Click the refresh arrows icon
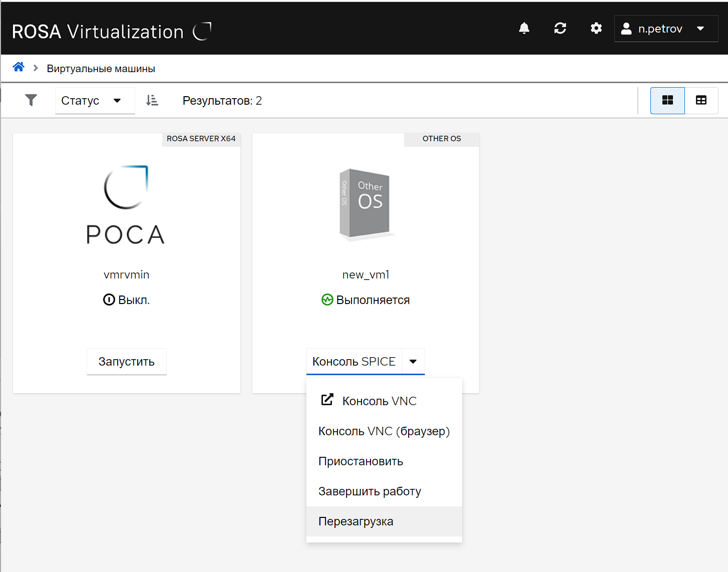Screen dimensions: 728x572 (x=560, y=29)
